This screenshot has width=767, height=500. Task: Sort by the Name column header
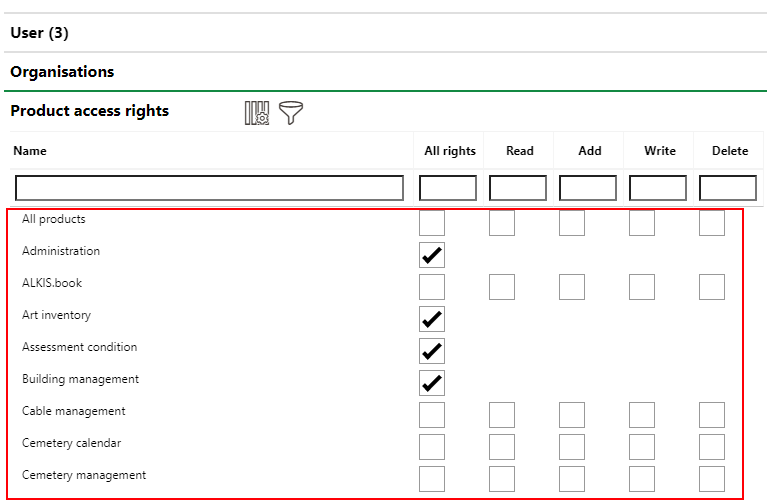pyautogui.click(x=30, y=151)
